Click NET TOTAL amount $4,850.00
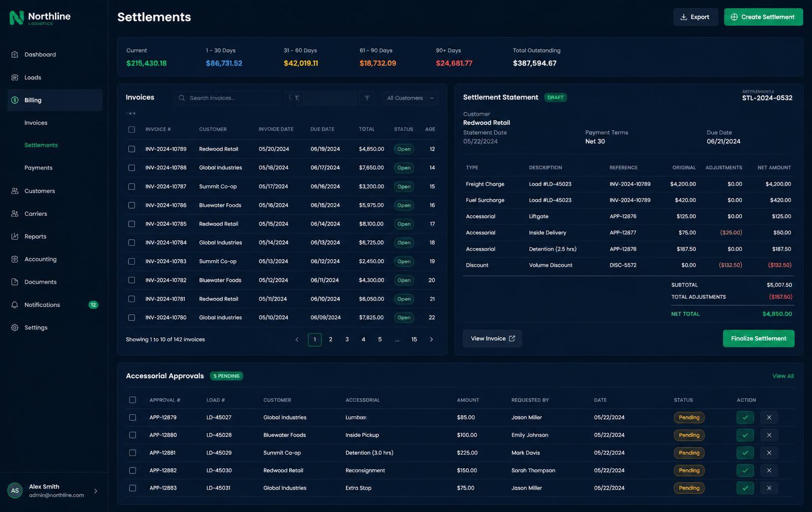The width and height of the screenshot is (812, 512). pyautogui.click(x=777, y=314)
